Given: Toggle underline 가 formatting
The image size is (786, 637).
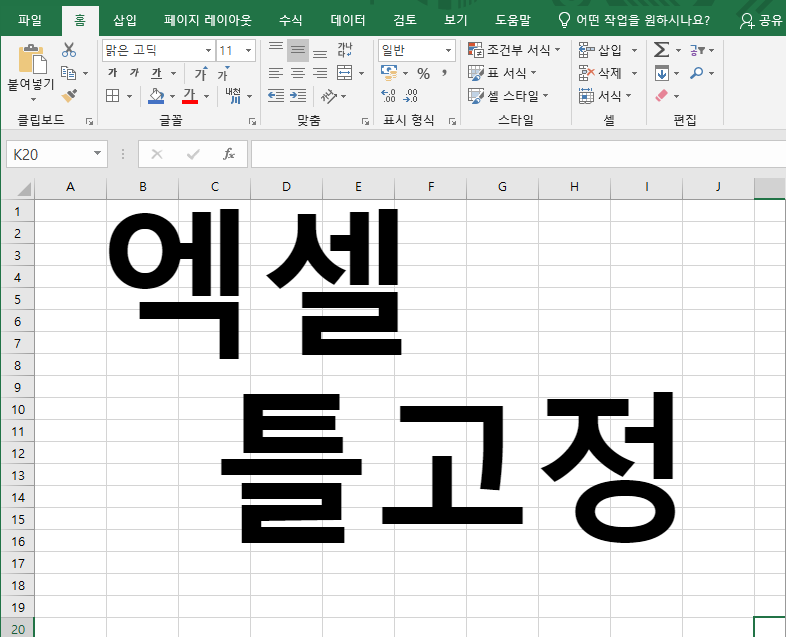Looking at the screenshot, I should click(x=157, y=73).
